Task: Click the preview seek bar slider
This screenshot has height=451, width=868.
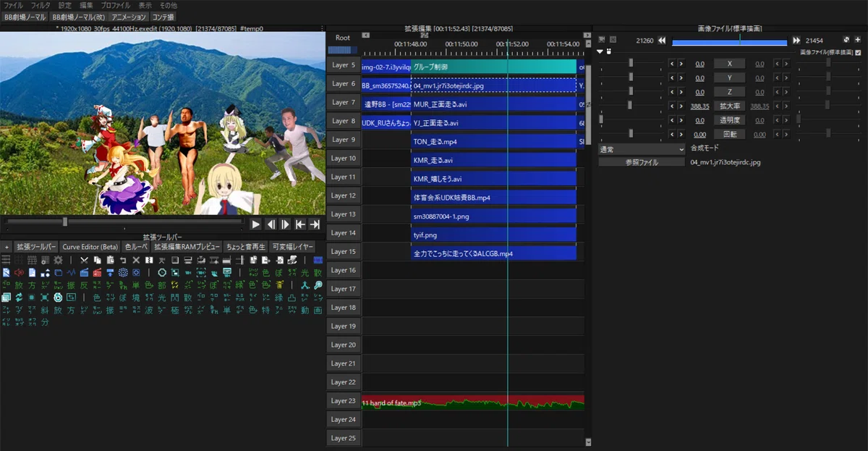Action: 65,222
